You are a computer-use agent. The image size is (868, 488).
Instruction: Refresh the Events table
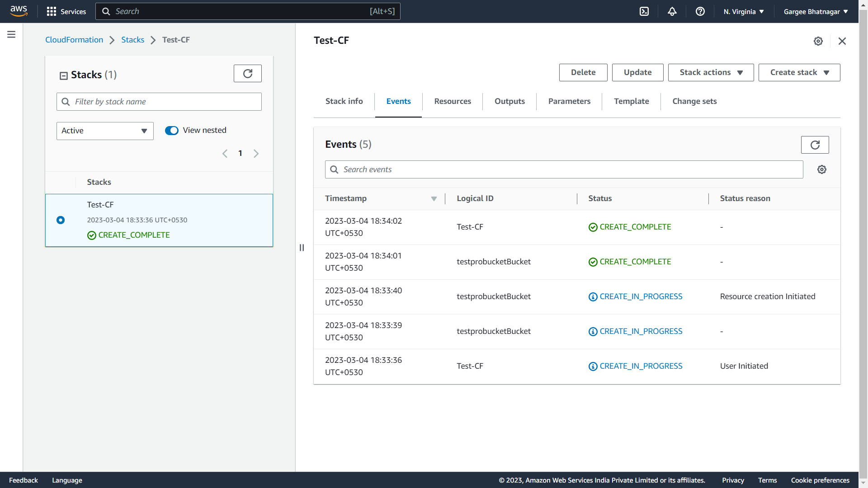(815, 145)
